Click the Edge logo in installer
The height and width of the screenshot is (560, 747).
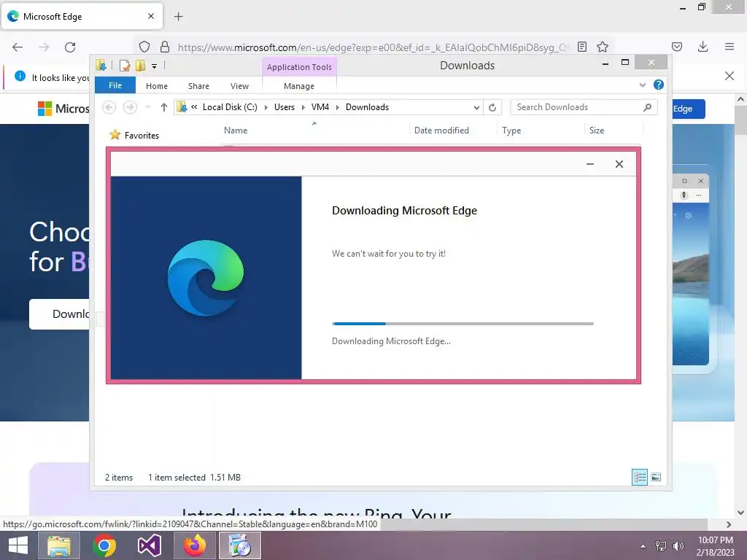click(205, 278)
